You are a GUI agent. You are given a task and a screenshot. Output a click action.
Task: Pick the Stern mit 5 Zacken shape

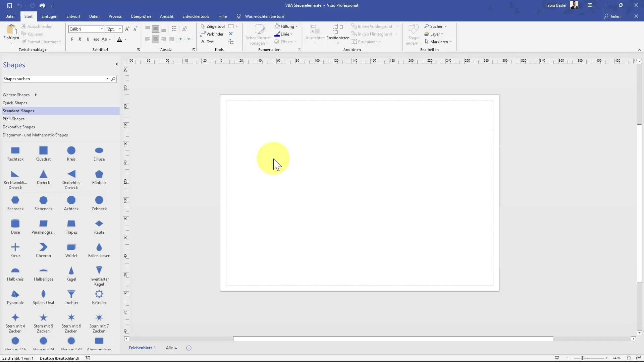coord(43,323)
